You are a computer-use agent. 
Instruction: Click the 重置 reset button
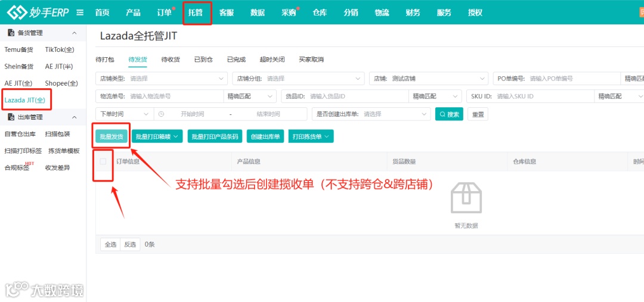click(x=478, y=114)
